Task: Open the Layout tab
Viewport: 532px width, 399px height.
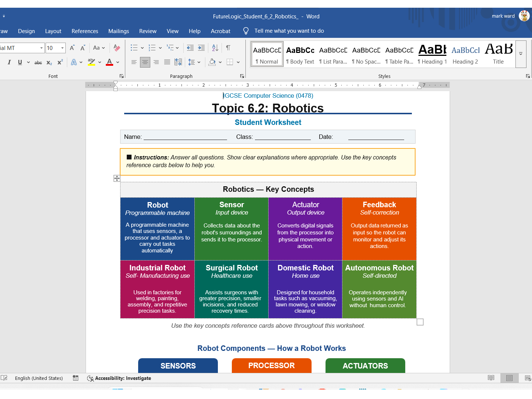Action: point(53,31)
